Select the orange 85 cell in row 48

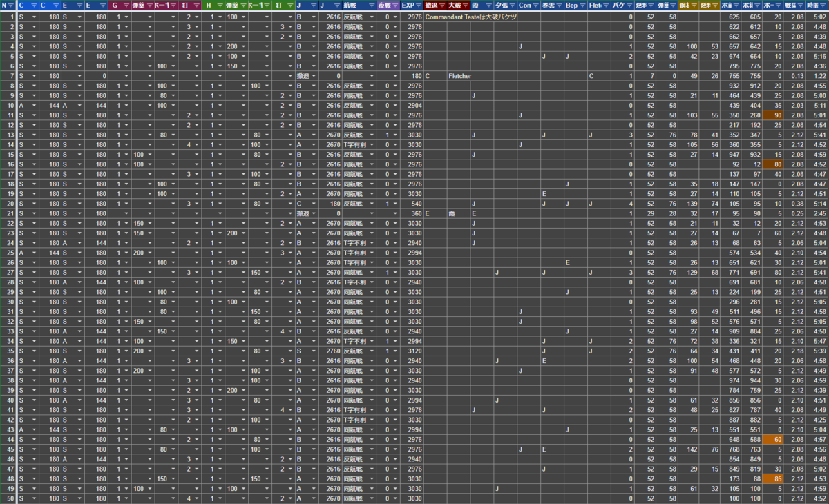point(773,478)
